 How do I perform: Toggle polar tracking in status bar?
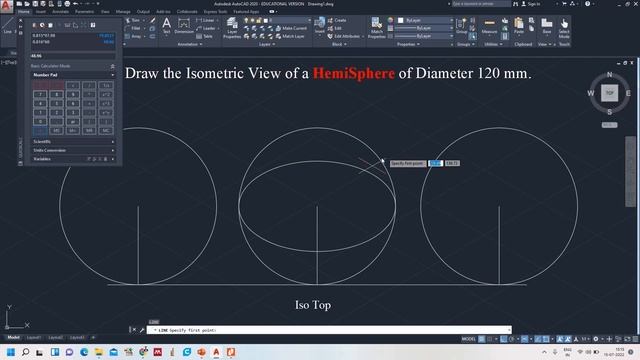tap(511, 339)
